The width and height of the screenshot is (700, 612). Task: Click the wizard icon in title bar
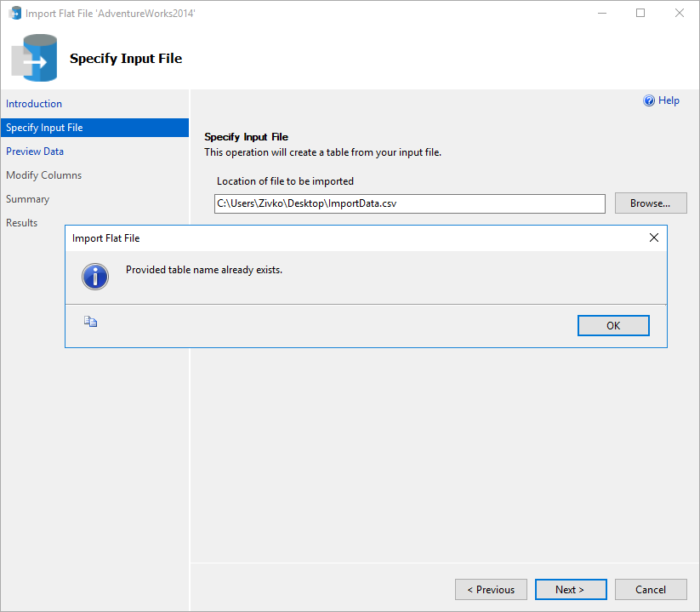[14, 14]
